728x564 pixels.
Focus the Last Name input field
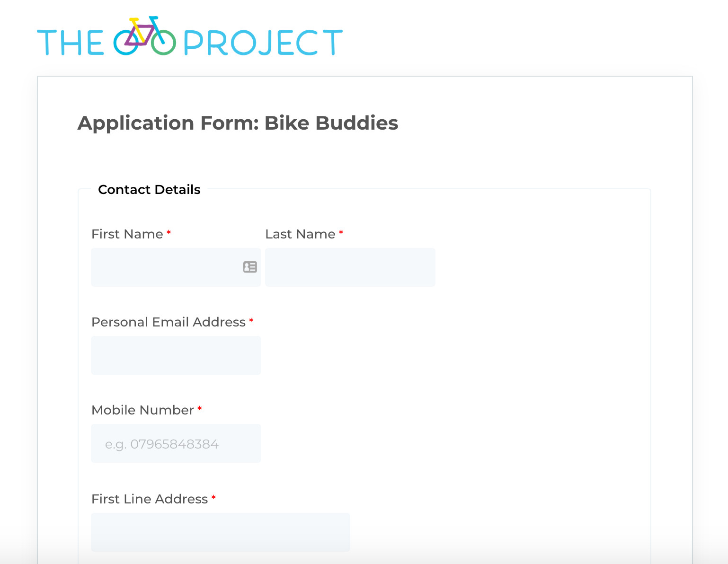click(350, 267)
